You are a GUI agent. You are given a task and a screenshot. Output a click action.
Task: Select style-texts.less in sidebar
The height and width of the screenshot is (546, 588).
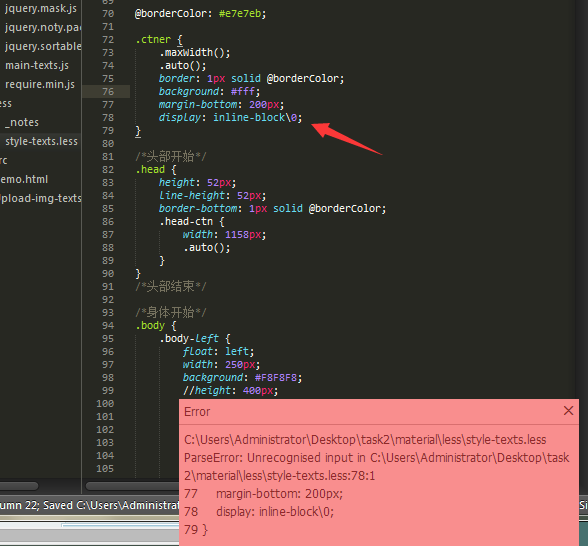41,141
